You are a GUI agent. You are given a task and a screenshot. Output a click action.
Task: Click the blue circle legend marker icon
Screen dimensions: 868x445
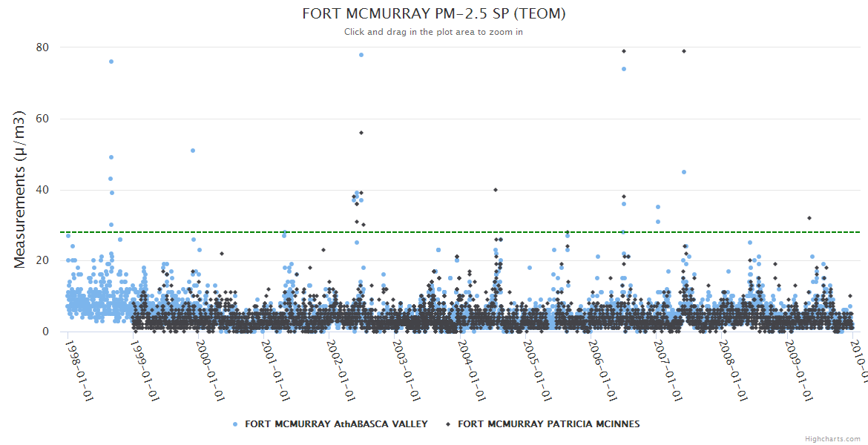pos(236,424)
